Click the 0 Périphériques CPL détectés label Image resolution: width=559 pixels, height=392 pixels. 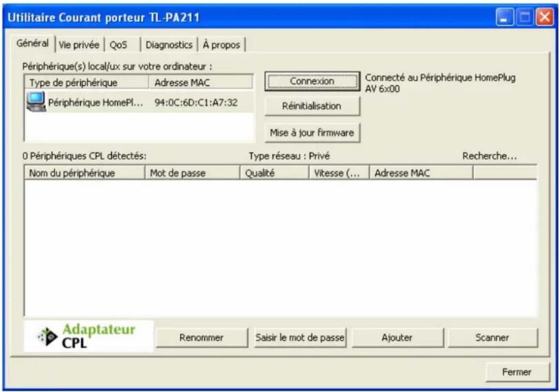pyautogui.click(x=84, y=156)
